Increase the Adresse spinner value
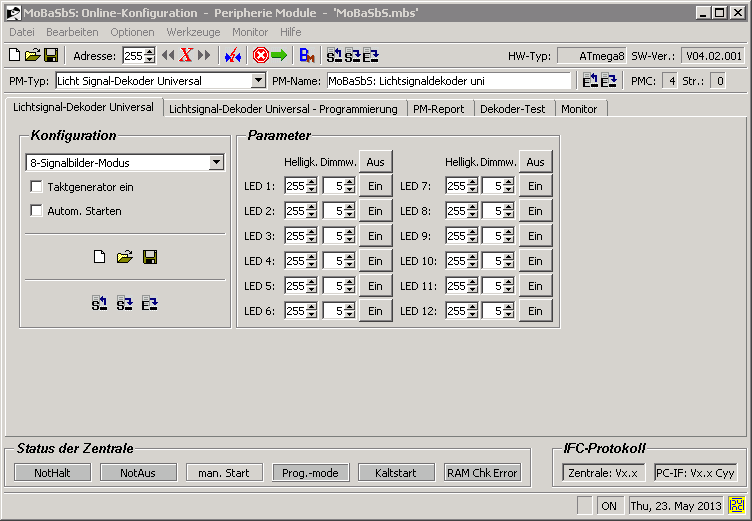 click(x=150, y=52)
